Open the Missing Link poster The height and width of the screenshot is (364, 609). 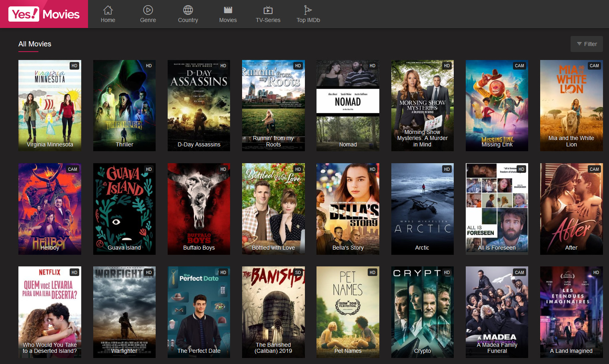[497, 106]
